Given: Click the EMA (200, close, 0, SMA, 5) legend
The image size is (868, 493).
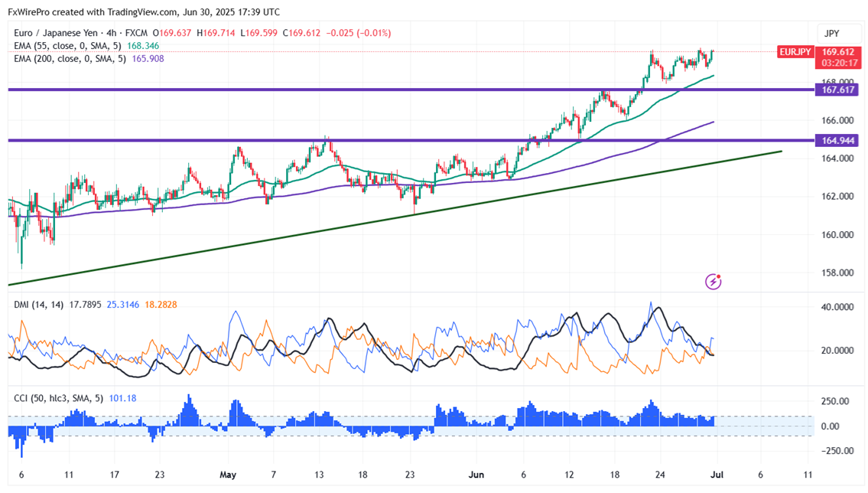Looking at the screenshot, I should pyautogui.click(x=70, y=59).
